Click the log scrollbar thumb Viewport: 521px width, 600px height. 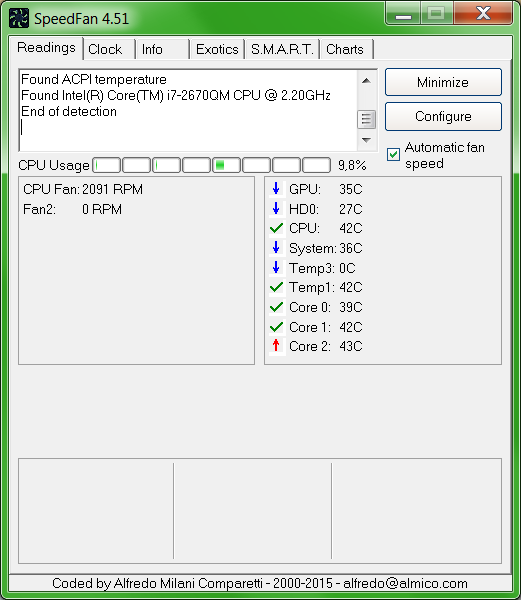click(366, 119)
